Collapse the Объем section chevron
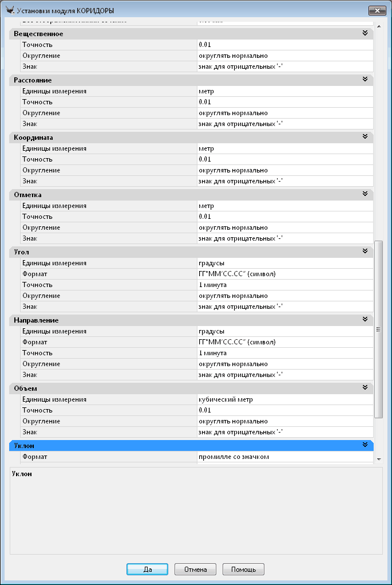This screenshot has width=392, height=585. [x=365, y=388]
